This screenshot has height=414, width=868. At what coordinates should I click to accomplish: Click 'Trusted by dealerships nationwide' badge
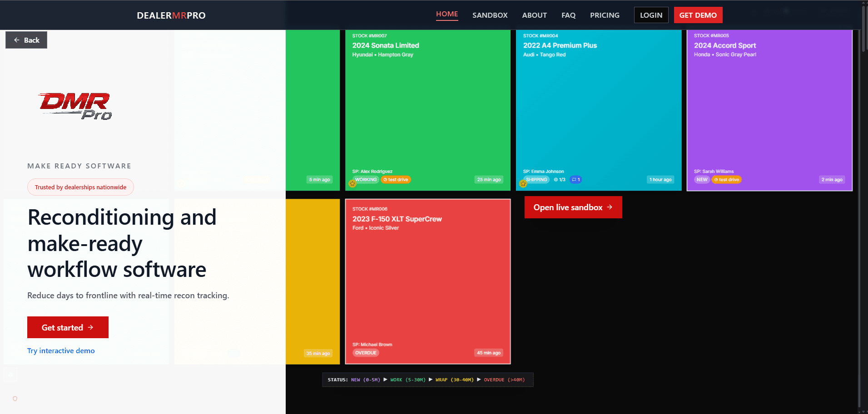click(x=80, y=187)
